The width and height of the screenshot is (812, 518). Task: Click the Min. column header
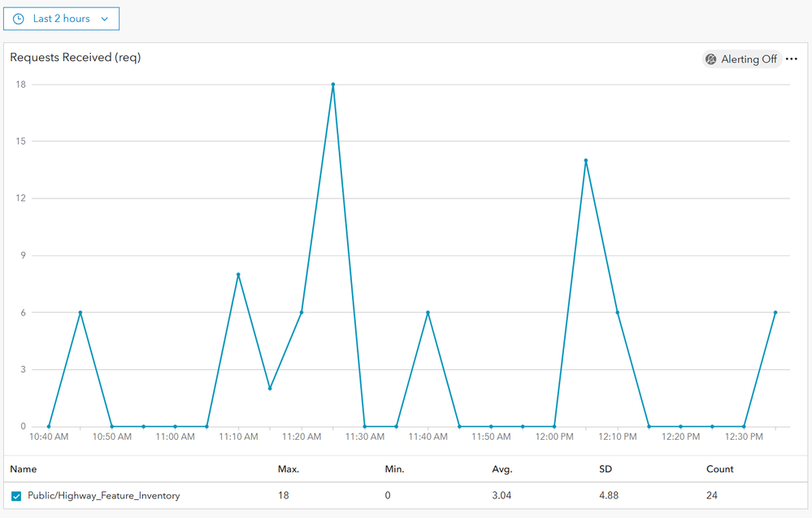(394, 469)
